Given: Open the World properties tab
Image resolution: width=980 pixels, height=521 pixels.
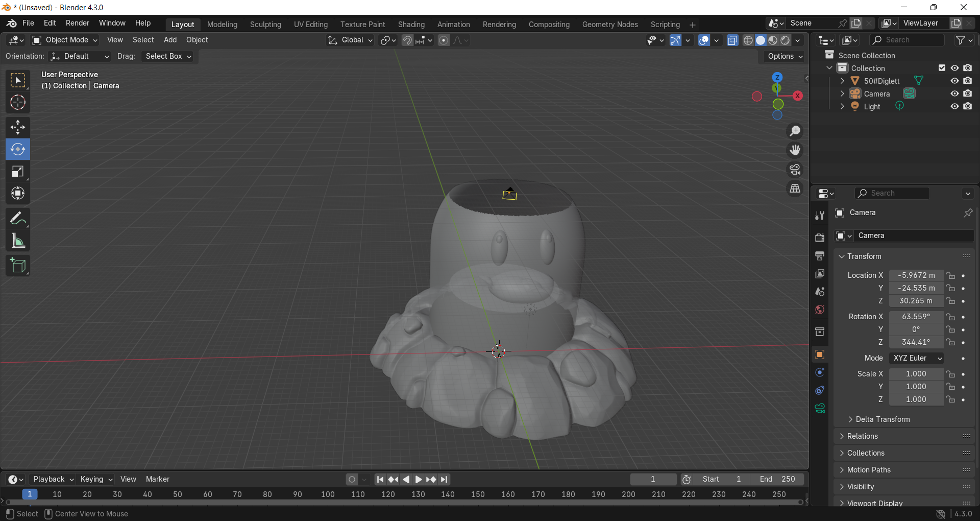Looking at the screenshot, I should click(x=820, y=310).
